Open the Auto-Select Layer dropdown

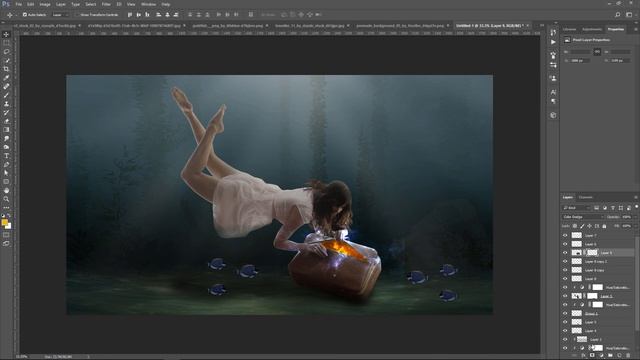(60, 15)
